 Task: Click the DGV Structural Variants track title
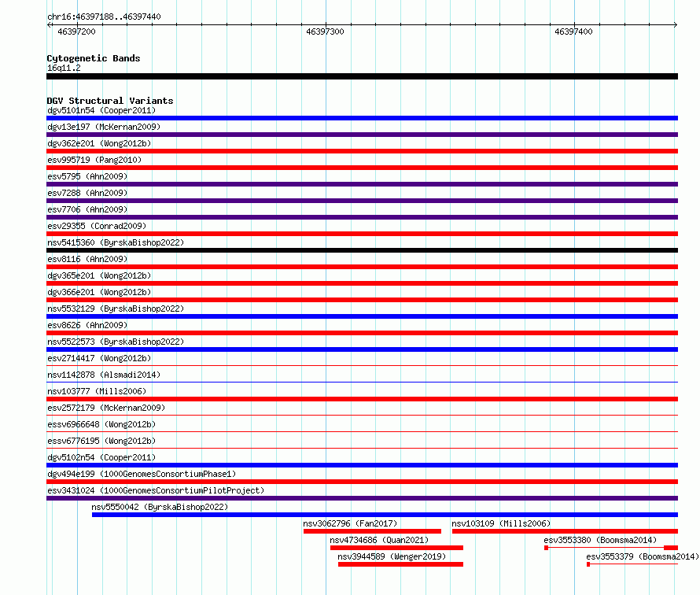(110, 101)
